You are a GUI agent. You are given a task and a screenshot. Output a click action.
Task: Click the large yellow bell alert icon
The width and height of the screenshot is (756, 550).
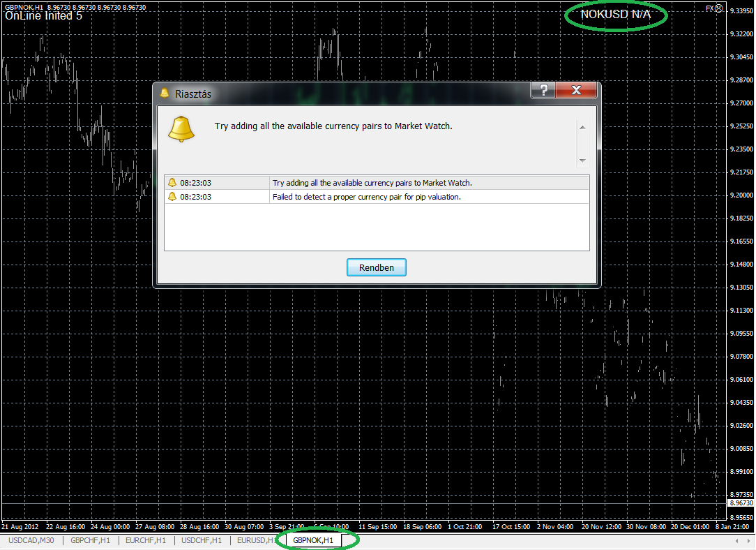tap(181, 129)
